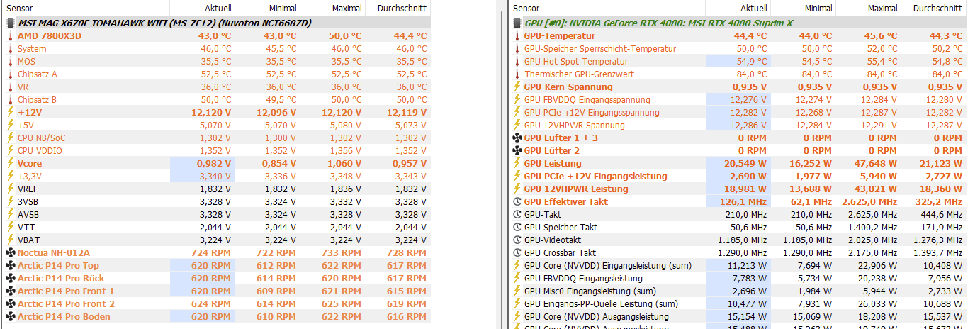Screen dimensions: 980x329
Task: Select GPU Misc0 Eingangsleistung (sum) row label
Action: pos(590,291)
